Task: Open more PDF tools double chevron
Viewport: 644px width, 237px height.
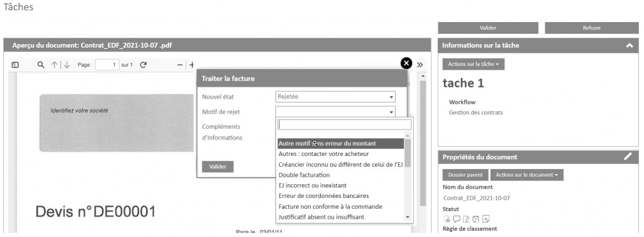Action: click(x=419, y=65)
